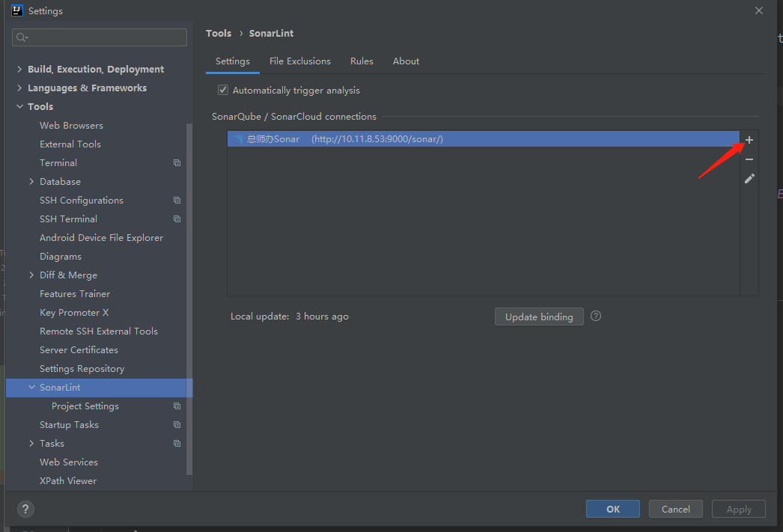Select XPath Viewer item
This screenshot has width=783, height=532.
68,481
